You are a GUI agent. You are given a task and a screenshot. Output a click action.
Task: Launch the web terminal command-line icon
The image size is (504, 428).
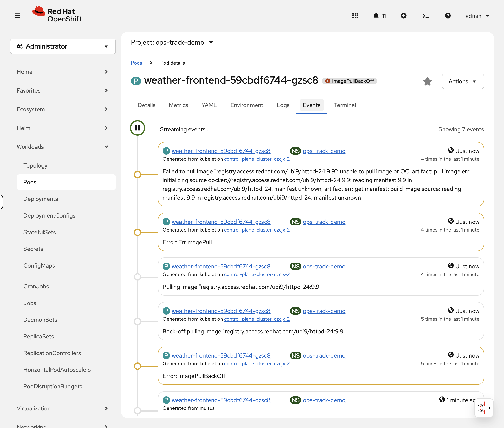426,16
